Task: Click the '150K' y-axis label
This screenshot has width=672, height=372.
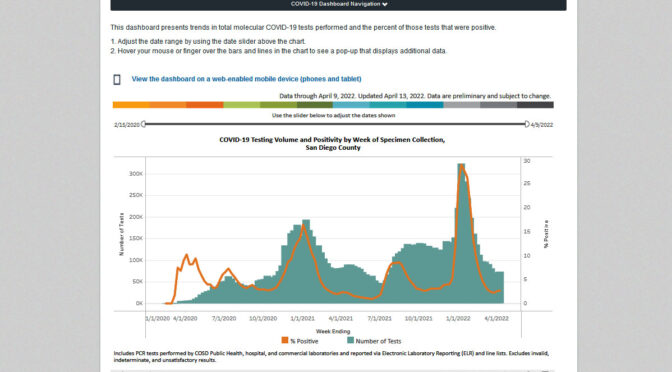Action: click(136, 238)
